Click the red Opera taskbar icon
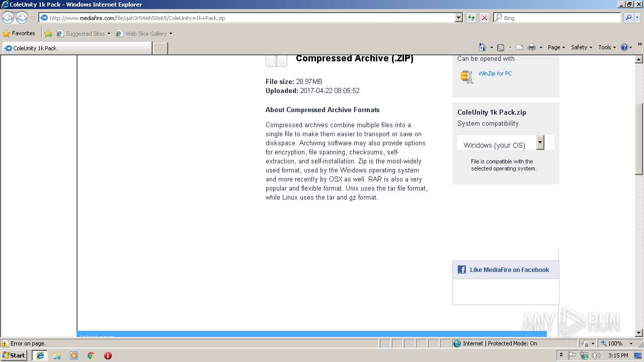Screen dimensions: 644x362 108,355
